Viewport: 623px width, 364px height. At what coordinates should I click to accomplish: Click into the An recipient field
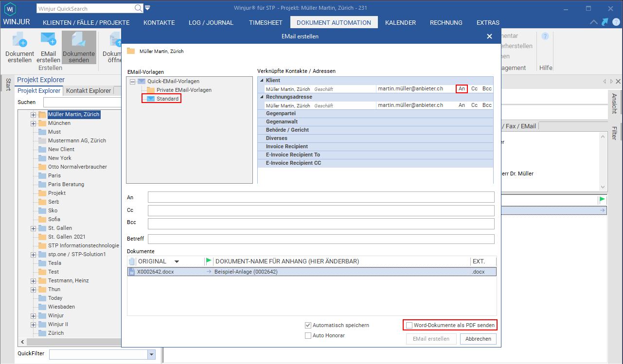321,197
